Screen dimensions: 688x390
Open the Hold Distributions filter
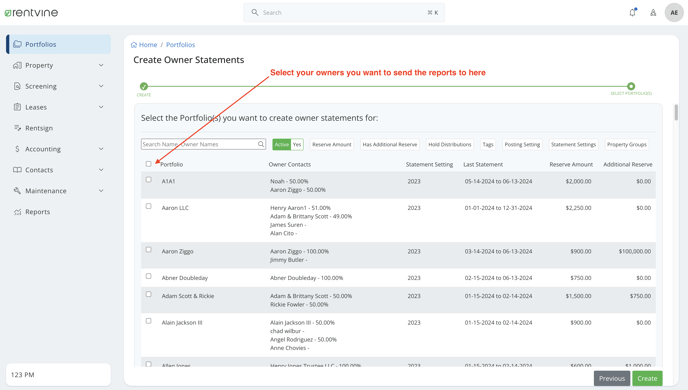pyautogui.click(x=450, y=144)
